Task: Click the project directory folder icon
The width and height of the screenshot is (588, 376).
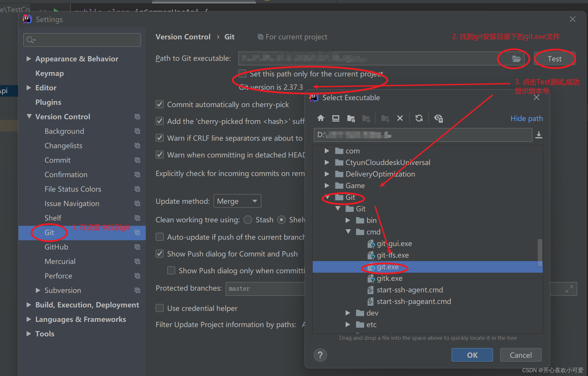Action: tap(351, 118)
